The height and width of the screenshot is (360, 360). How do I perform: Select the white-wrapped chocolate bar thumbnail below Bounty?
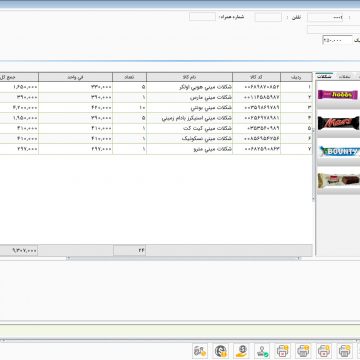(338, 180)
